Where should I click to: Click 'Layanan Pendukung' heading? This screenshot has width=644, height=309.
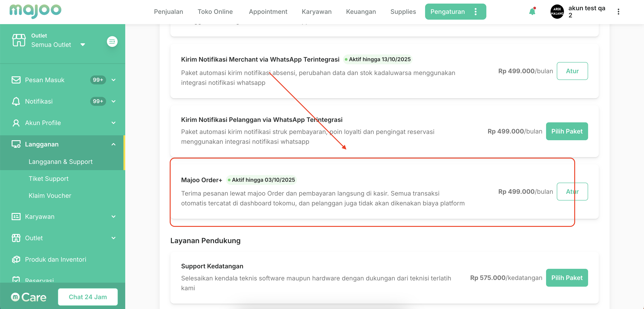(205, 241)
